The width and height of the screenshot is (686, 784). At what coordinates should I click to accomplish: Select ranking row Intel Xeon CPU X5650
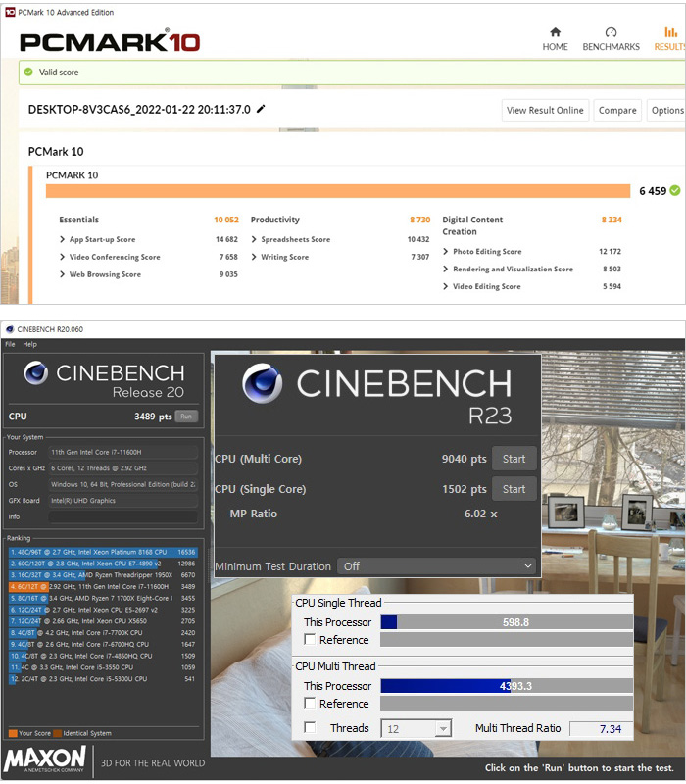coord(103,621)
